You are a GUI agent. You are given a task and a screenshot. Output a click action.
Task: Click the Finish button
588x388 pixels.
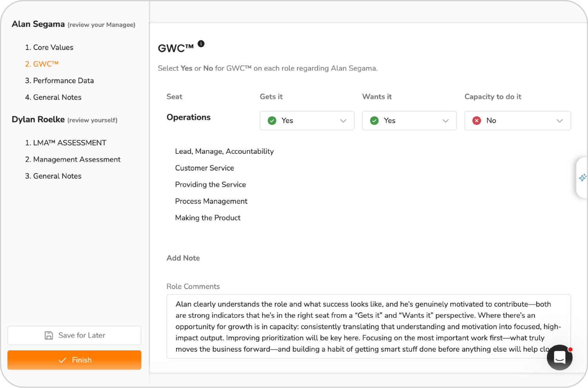point(74,360)
